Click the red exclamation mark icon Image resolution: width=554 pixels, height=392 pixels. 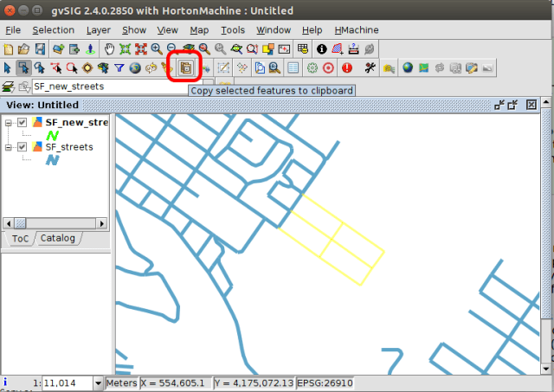click(347, 67)
